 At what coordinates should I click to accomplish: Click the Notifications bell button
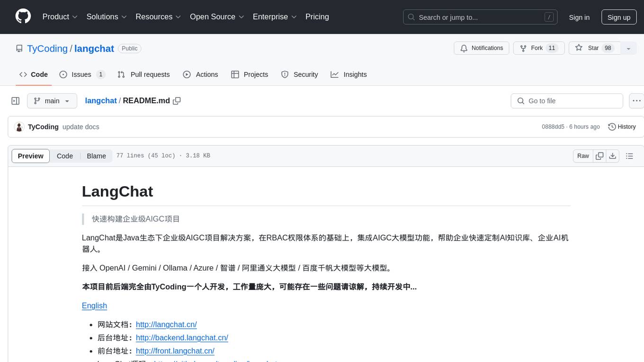[x=482, y=48]
